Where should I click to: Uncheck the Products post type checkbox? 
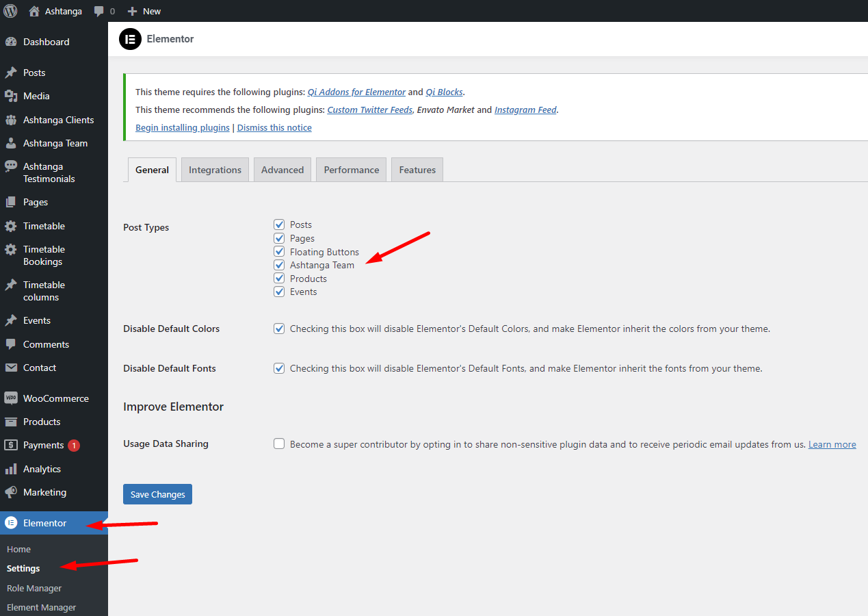279,279
